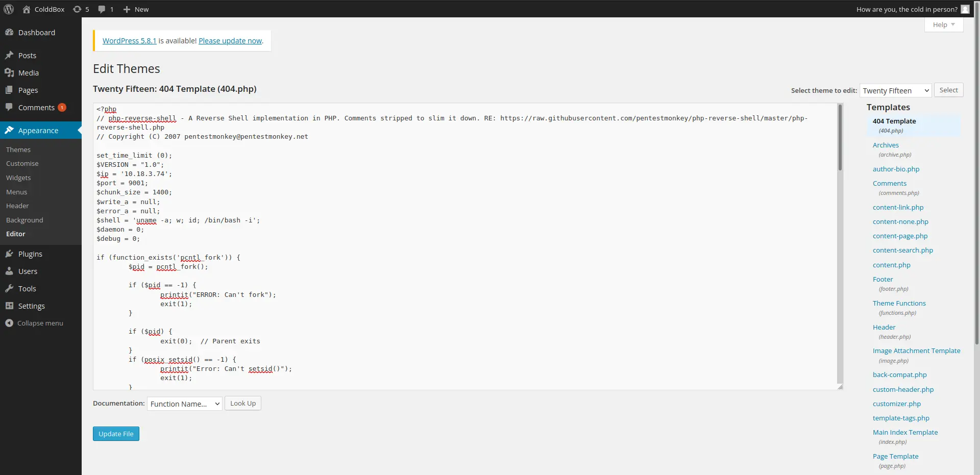Click the '$port = 9001;' line in code
Image resolution: width=980 pixels, height=475 pixels.
click(122, 183)
